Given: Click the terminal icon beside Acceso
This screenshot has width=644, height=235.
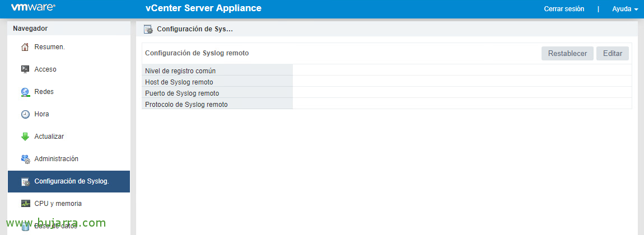Looking at the screenshot, I should coord(25,69).
